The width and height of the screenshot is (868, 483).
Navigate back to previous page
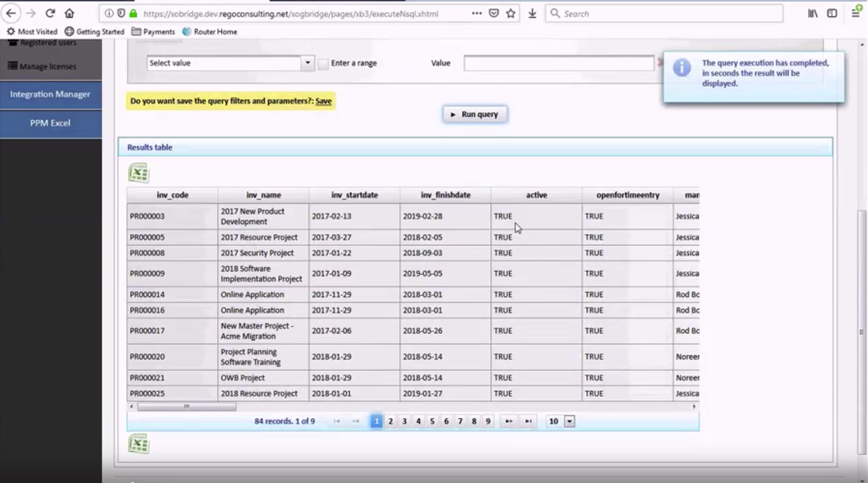pyautogui.click(x=11, y=14)
